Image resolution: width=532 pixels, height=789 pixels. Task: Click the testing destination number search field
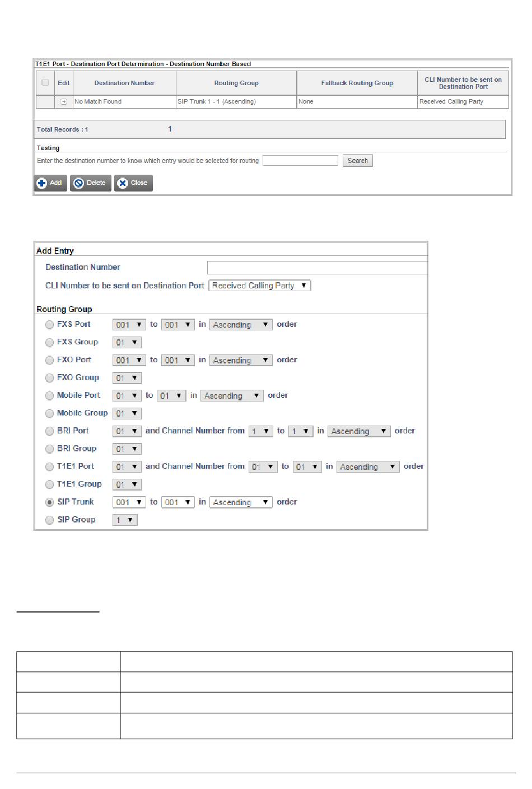(300, 161)
